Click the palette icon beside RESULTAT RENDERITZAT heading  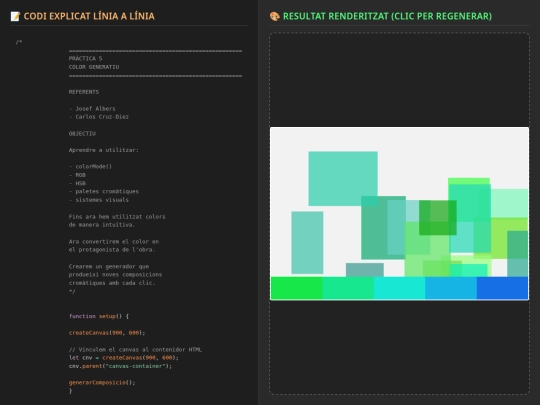point(274,16)
